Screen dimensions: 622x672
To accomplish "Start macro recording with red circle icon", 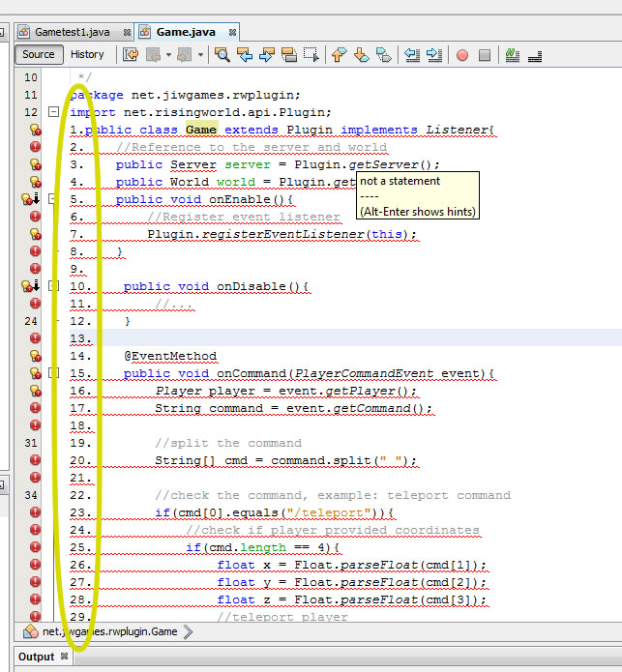I will point(462,55).
